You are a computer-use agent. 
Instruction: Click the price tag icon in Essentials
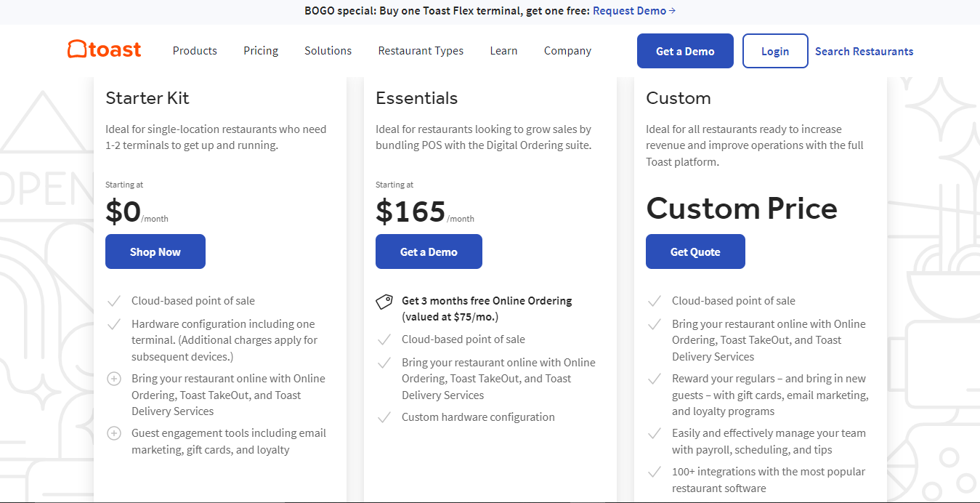[x=384, y=302]
